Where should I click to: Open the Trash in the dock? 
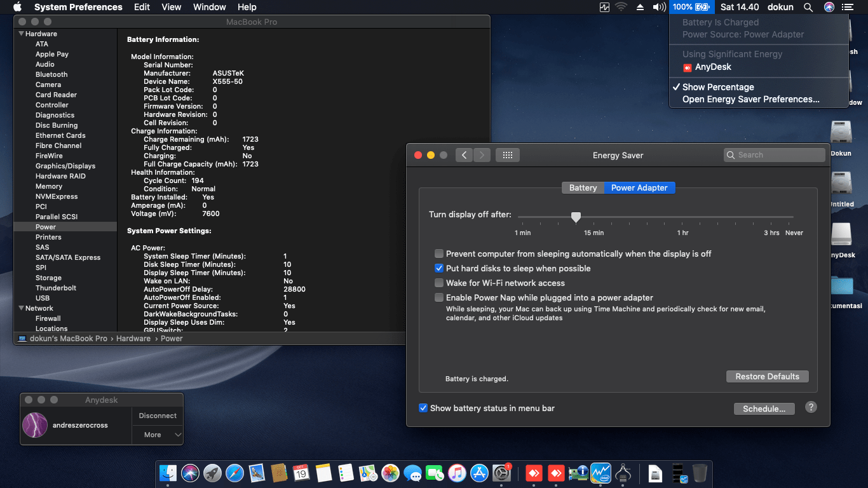700,473
